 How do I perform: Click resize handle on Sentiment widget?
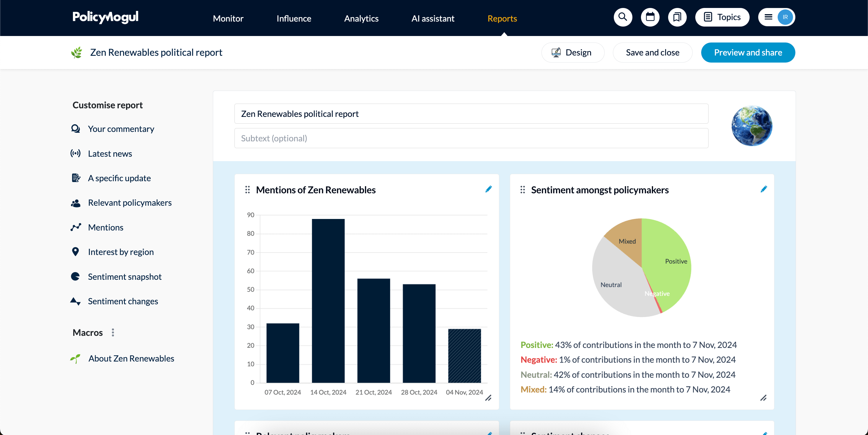tap(763, 398)
